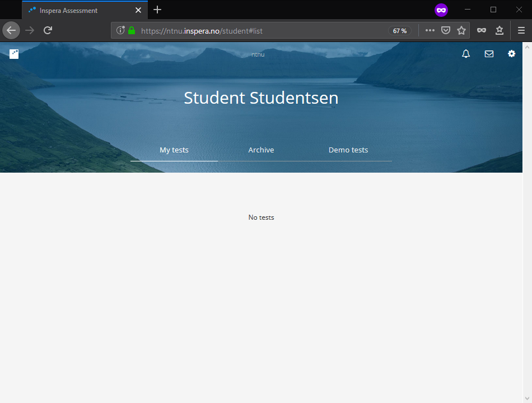Open the messages envelope icon
Image resolution: width=532 pixels, height=403 pixels.
(489, 54)
